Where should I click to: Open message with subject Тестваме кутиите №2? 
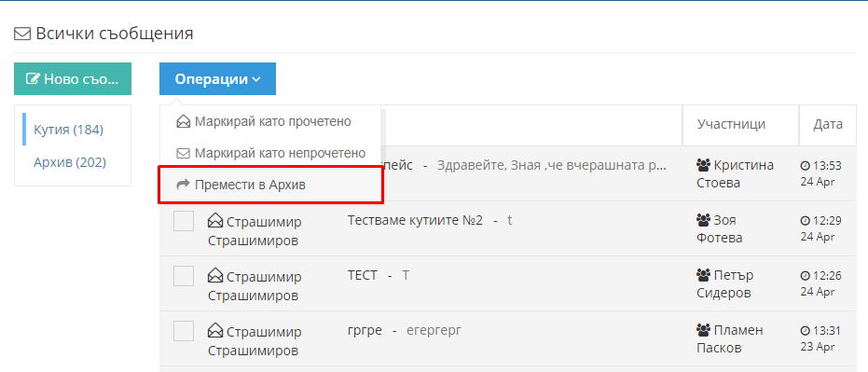coord(415,220)
